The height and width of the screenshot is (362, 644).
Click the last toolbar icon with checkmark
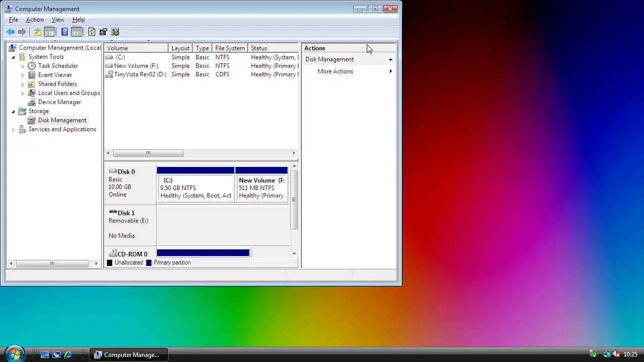[x=115, y=32]
